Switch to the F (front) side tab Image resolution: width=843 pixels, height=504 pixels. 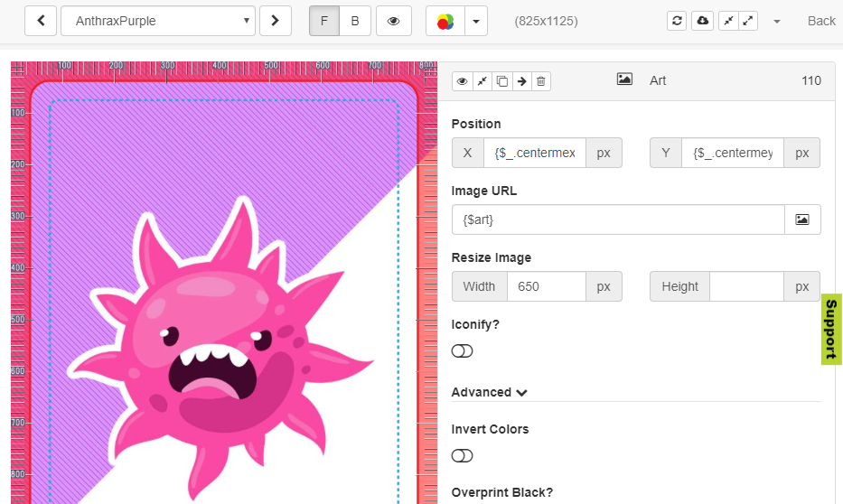click(324, 21)
